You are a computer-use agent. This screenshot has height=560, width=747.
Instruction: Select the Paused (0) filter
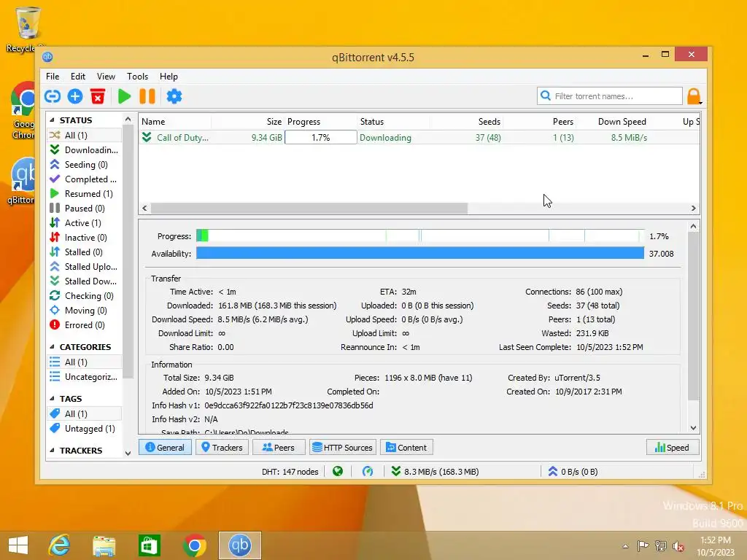pos(85,208)
